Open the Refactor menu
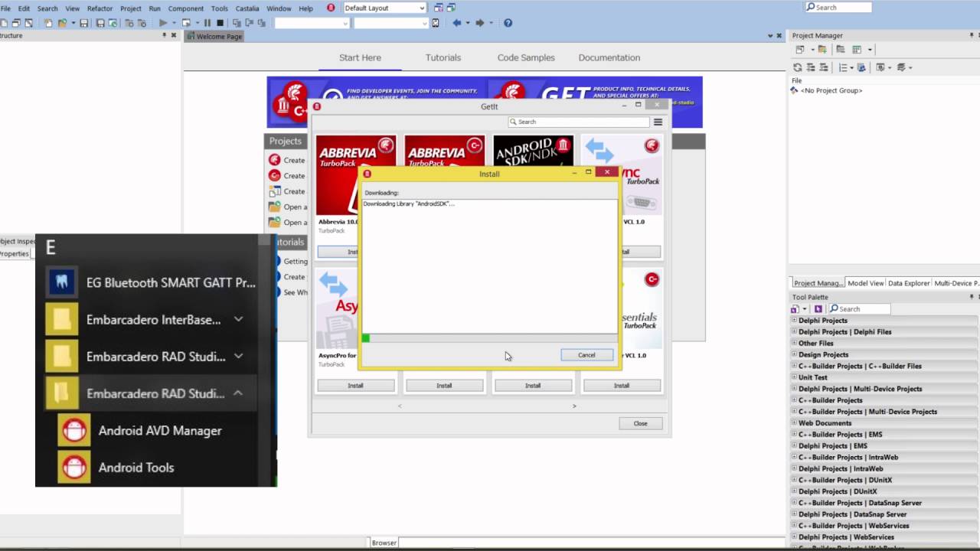980x551 pixels. pyautogui.click(x=100, y=8)
